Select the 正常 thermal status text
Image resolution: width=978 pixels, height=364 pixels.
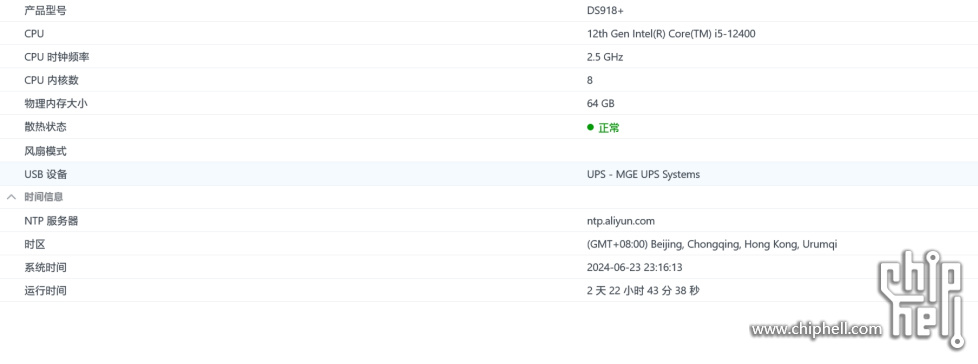609,128
